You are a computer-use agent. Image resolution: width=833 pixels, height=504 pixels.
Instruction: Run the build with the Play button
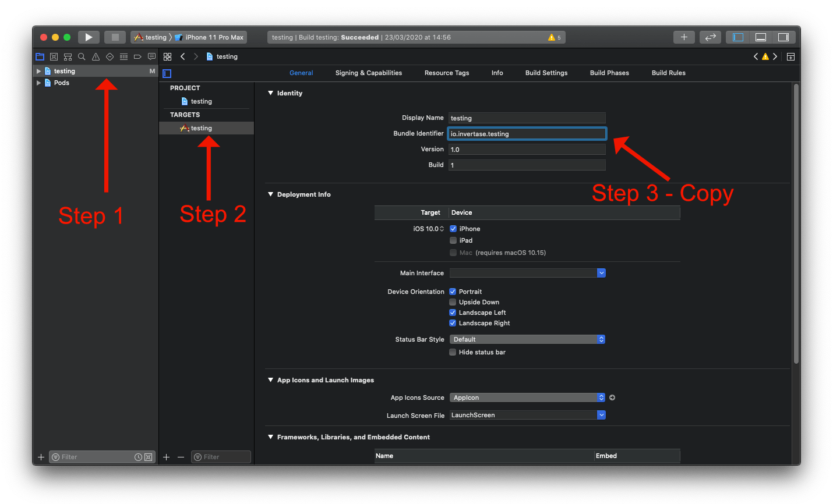point(89,37)
